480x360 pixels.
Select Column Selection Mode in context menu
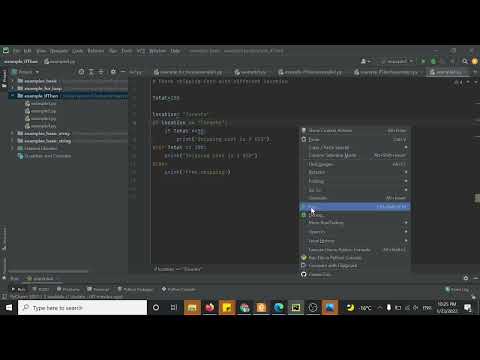[x=355, y=155]
